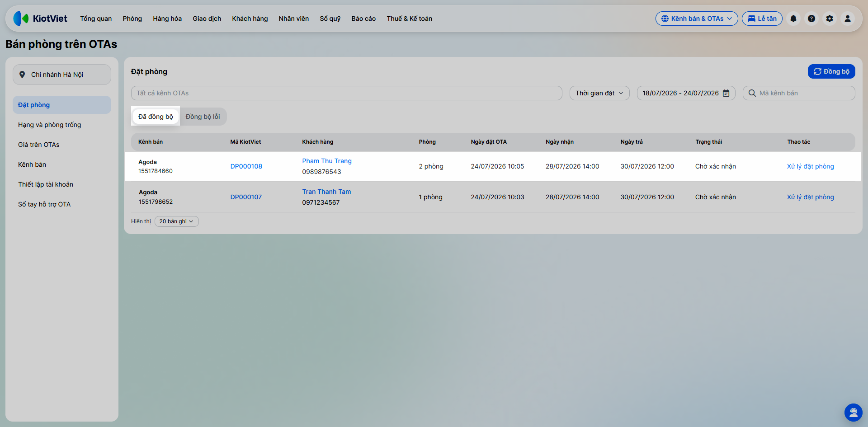Image resolution: width=868 pixels, height=427 pixels.
Task: Switch to the Đã đồng bộ tab
Action: (x=156, y=117)
